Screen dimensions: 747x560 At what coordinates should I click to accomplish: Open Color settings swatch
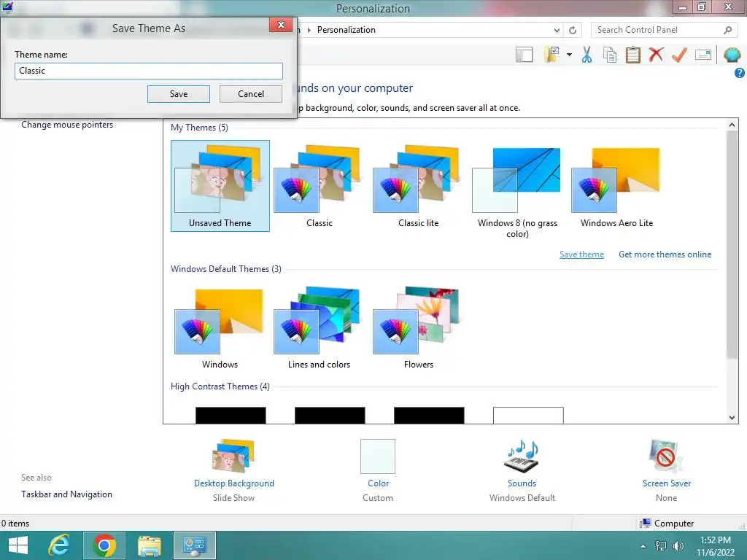[x=378, y=456]
